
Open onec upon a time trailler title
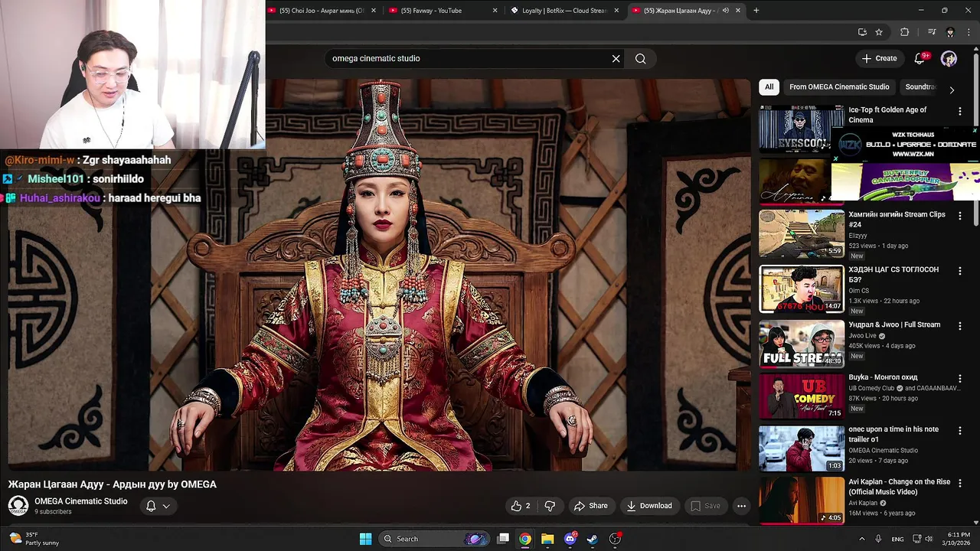pyautogui.click(x=893, y=435)
